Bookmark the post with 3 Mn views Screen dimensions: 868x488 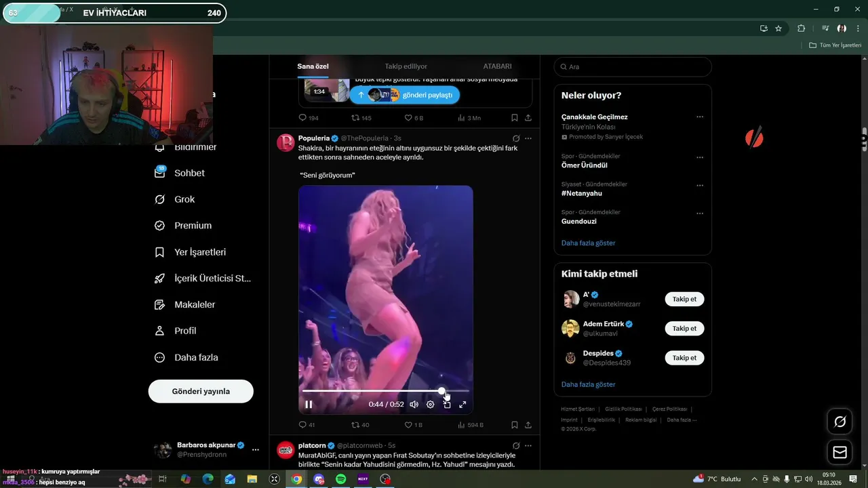(x=515, y=118)
